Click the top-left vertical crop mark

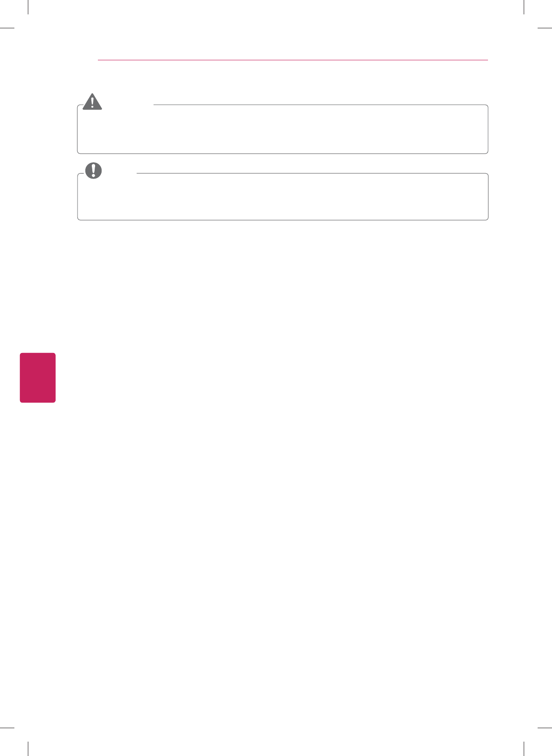click(x=28, y=7)
